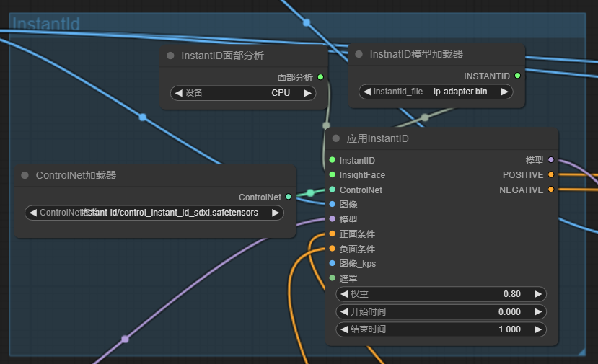Click the ControlNet加载器 node title
The width and height of the screenshot is (598, 364).
tap(76, 175)
